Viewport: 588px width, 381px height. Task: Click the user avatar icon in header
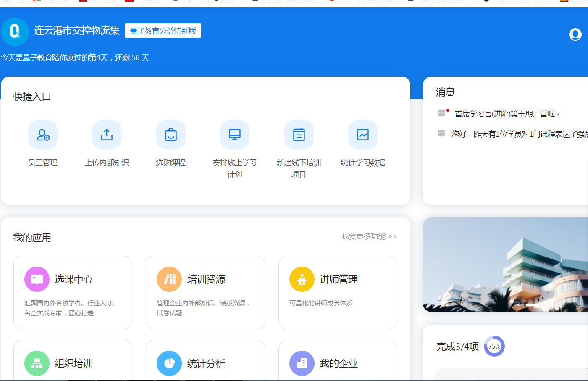tap(575, 34)
